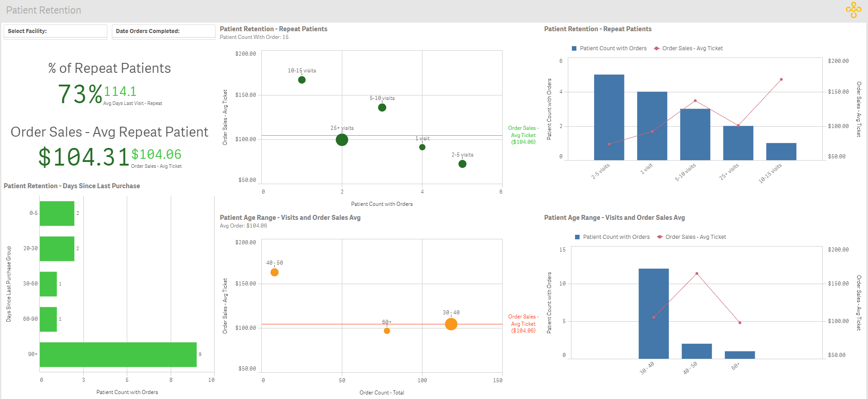
Task: Select the 2-5 visits blue bar
Action: (x=609, y=117)
